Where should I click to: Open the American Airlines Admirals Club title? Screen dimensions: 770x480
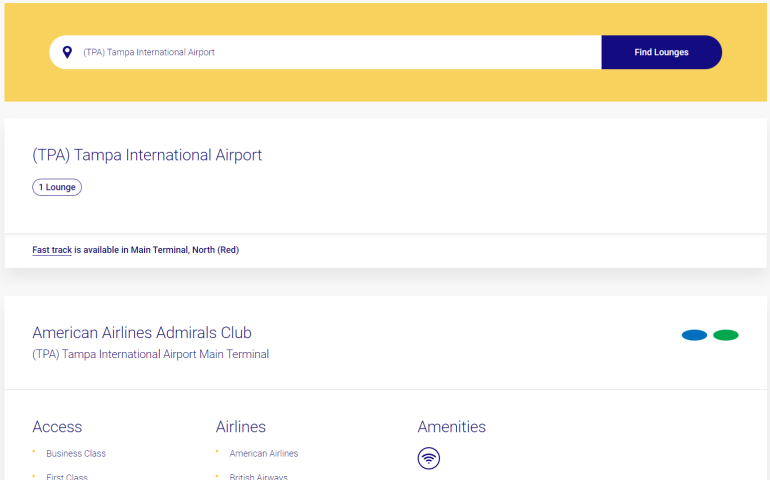[142, 333]
